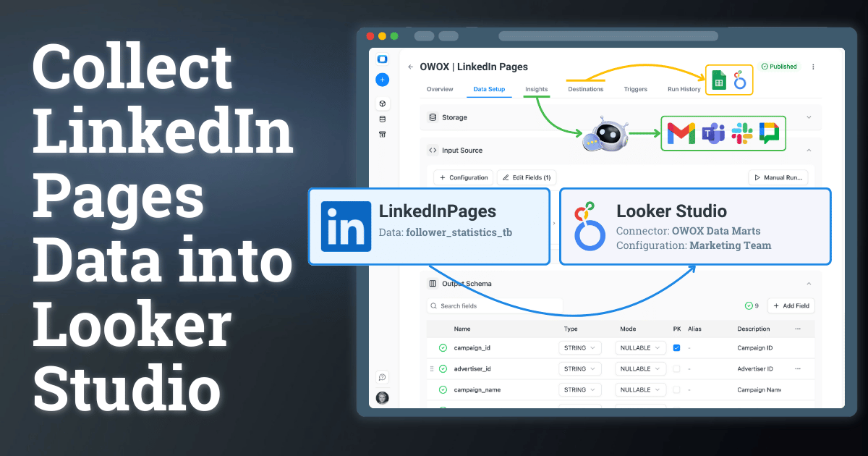Start a Manual Run
The height and width of the screenshot is (456, 868).
coord(778,177)
